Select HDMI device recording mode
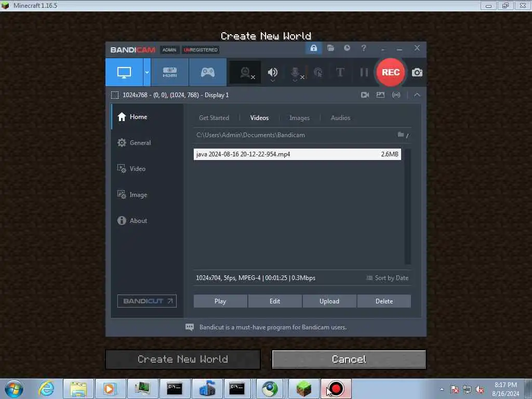 click(170, 72)
